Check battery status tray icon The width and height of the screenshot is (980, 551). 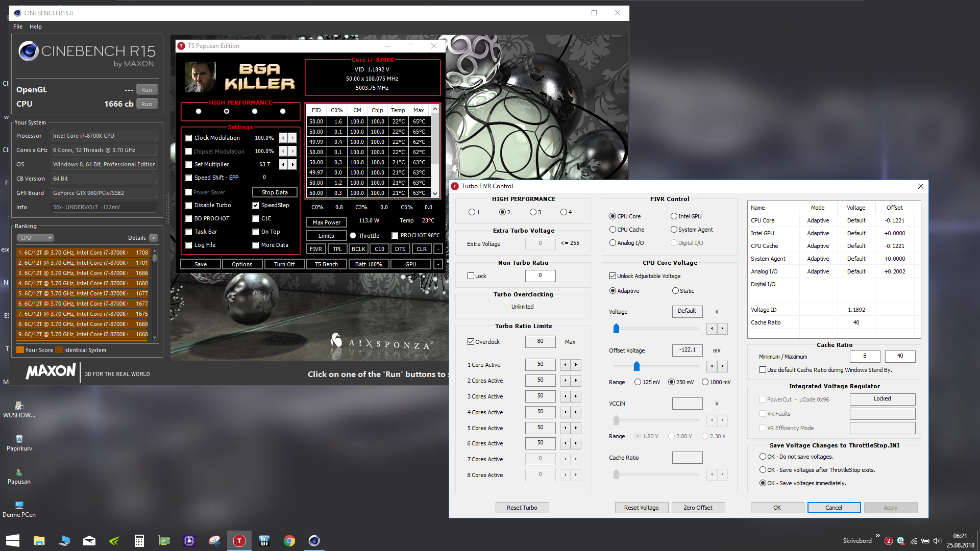tap(925, 541)
